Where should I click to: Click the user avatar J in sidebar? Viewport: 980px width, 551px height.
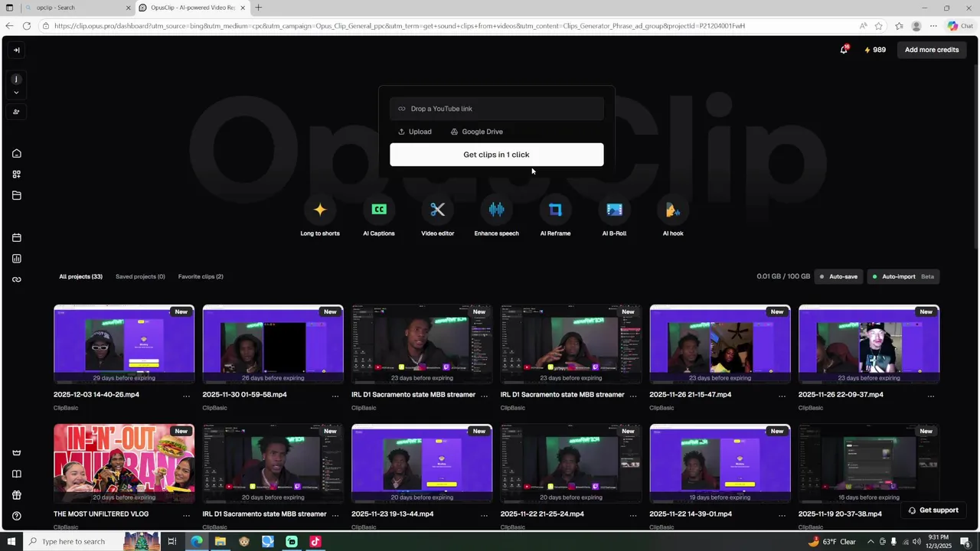[x=16, y=80]
